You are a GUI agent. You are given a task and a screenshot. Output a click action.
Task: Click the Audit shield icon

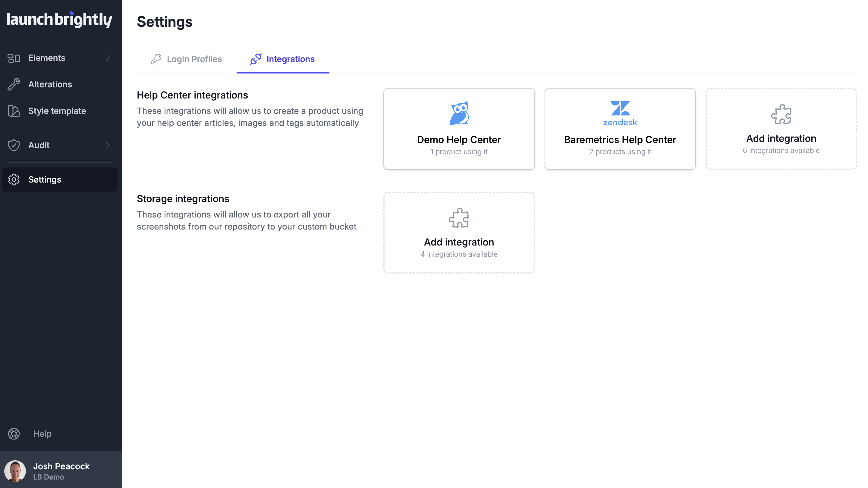[14, 145]
